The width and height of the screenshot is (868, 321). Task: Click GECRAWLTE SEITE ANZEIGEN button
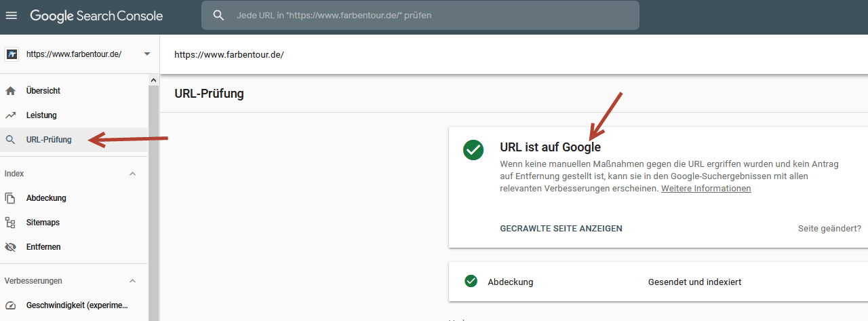(561, 229)
